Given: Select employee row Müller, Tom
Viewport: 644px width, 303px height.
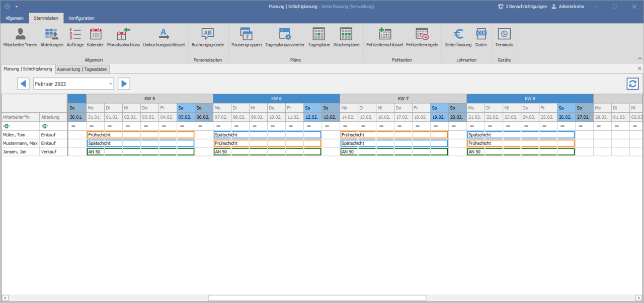Looking at the screenshot, I should pos(20,135).
